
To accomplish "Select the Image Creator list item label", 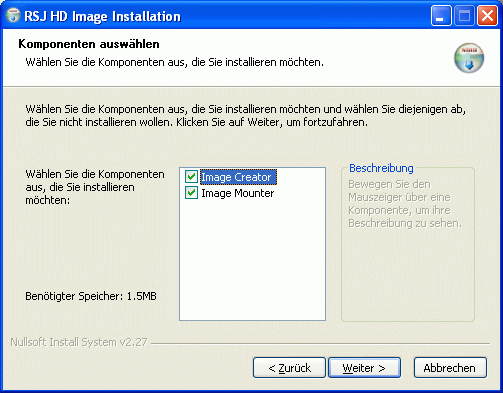I will pos(238,177).
